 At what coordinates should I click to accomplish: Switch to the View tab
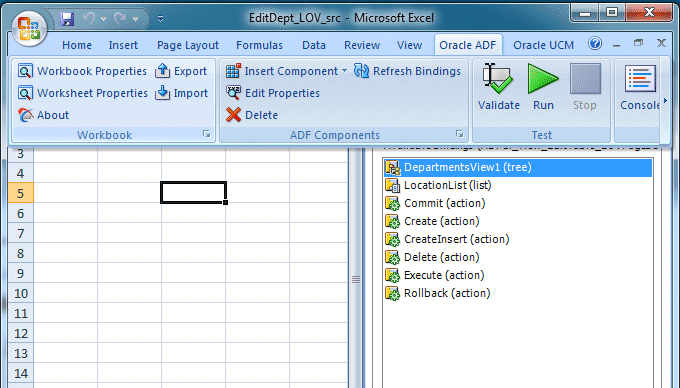[409, 45]
